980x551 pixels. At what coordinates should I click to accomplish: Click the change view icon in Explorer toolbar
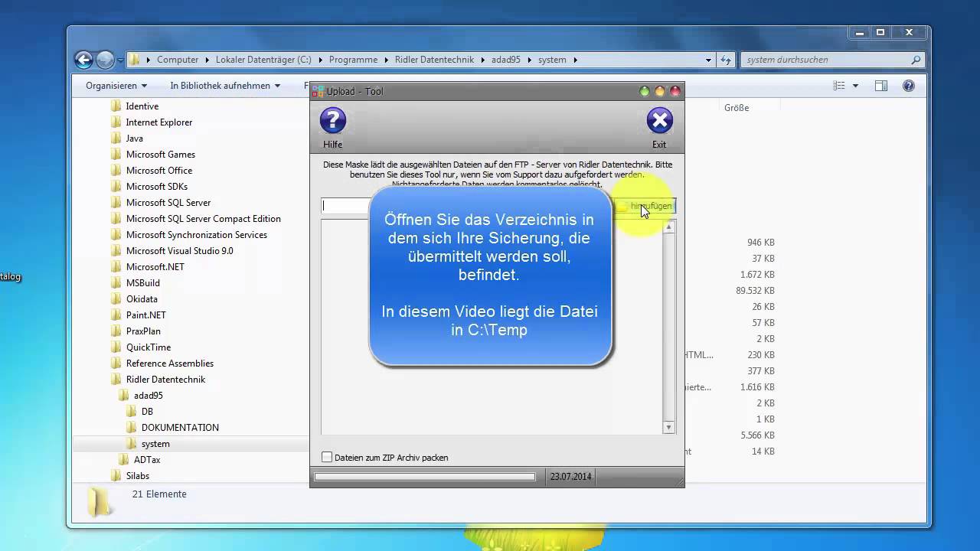tap(840, 86)
